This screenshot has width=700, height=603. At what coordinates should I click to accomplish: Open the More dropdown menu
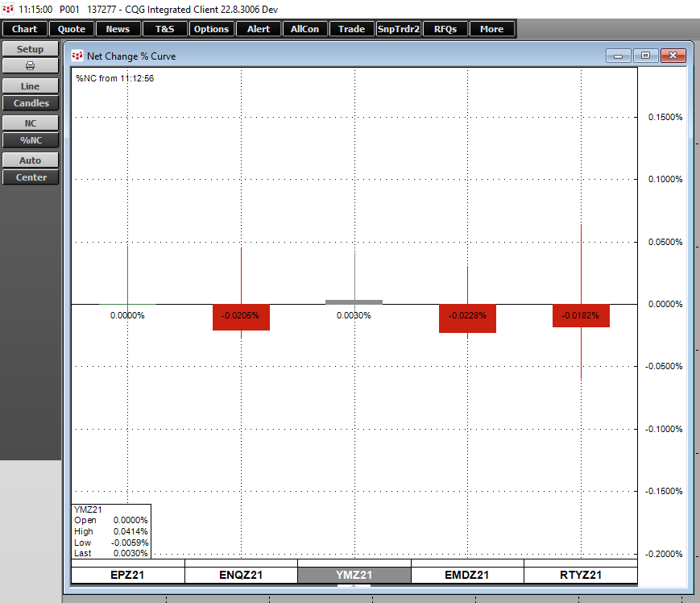click(491, 28)
